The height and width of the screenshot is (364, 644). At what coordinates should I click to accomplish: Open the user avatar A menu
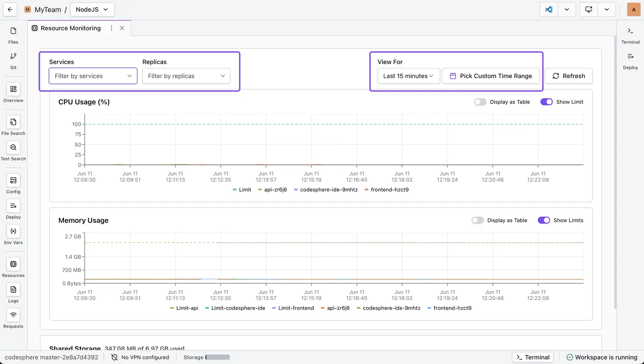(634, 9)
